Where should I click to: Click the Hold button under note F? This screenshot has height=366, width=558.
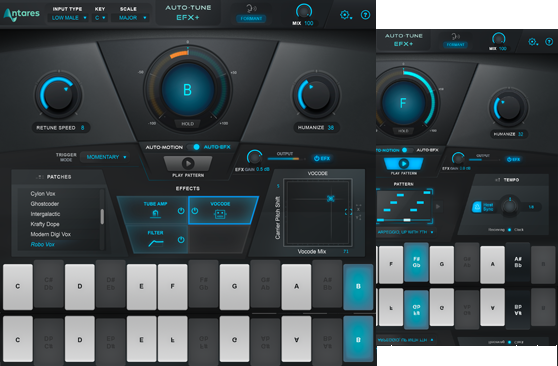tap(403, 131)
